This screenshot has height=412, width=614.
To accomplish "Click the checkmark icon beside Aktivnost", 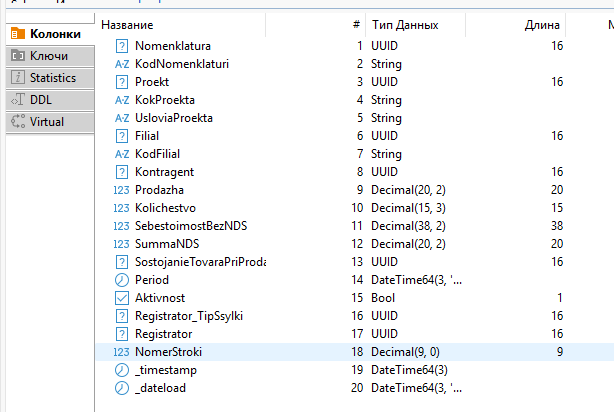I will tap(122, 298).
